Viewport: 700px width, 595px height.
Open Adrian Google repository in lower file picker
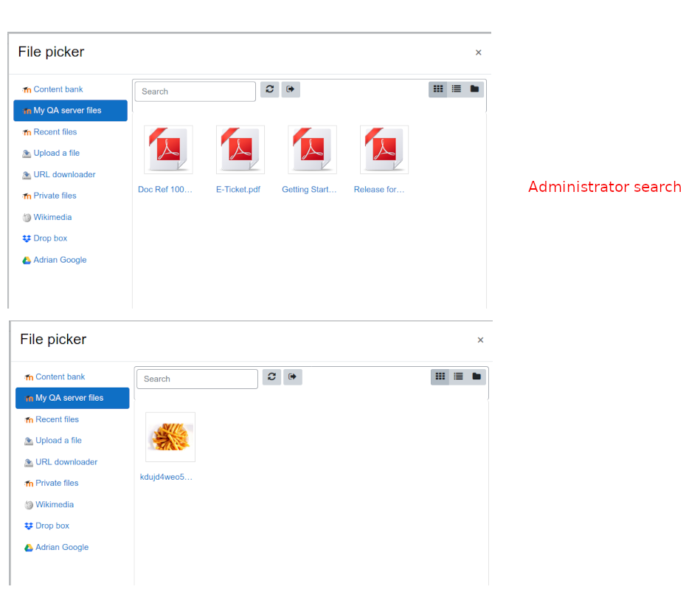(57, 547)
